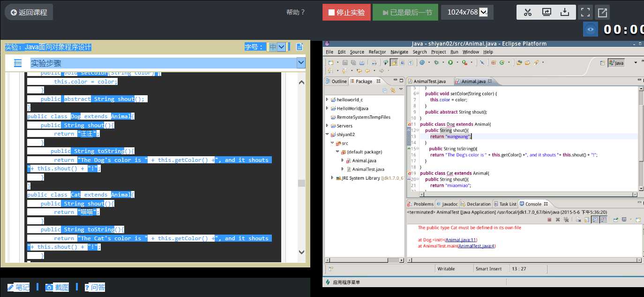Switch to AnimalTest.java editor tab
This screenshot has height=297, width=644.
coord(430,81)
